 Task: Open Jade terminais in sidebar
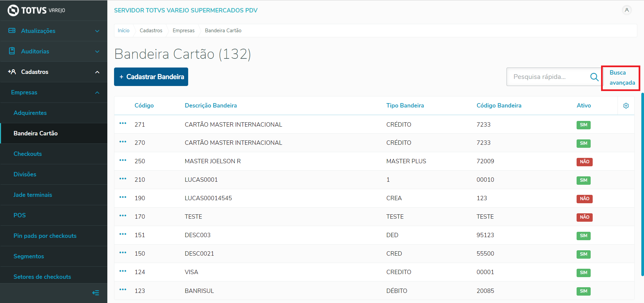[54, 195]
